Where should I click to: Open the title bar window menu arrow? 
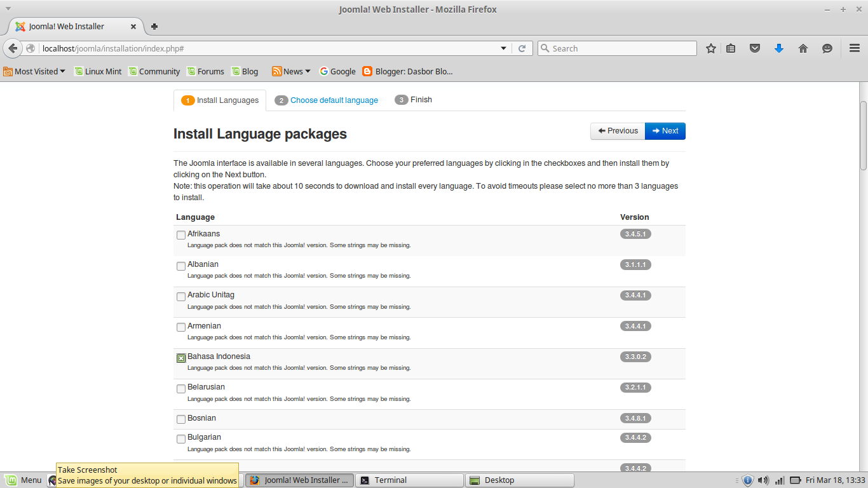point(8,9)
